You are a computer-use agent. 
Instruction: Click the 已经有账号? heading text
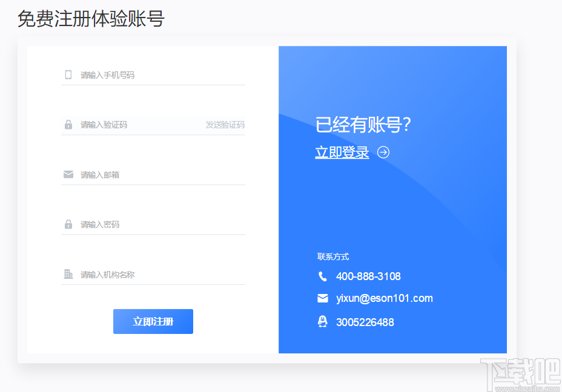tap(363, 125)
